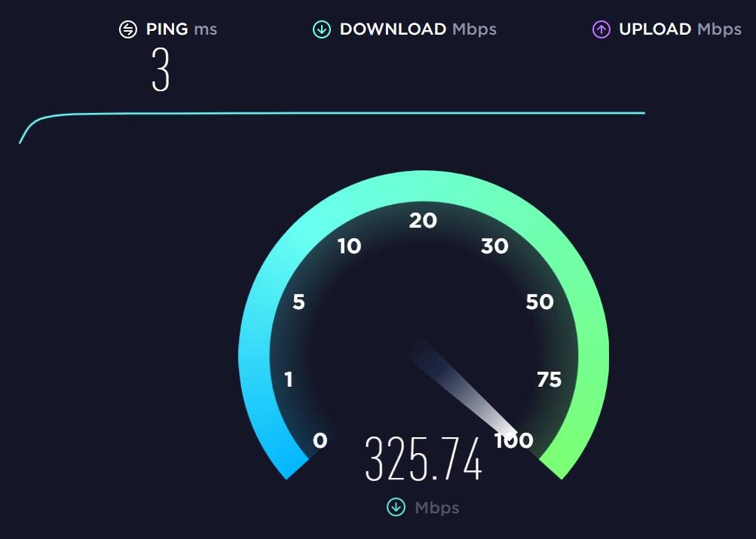The width and height of the screenshot is (756, 539).
Task: Click the 0 mark on the gauge
Action: 320,441
